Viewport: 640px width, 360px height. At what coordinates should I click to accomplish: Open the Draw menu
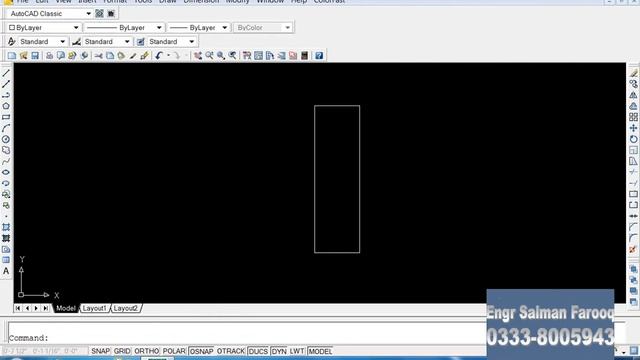pyautogui.click(x=168, y=2)
